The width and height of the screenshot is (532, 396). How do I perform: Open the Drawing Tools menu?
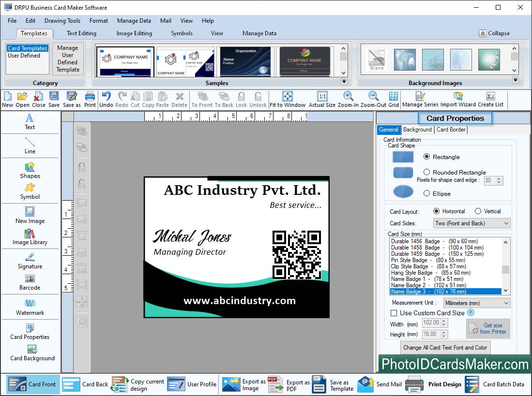tap(62, 21)
